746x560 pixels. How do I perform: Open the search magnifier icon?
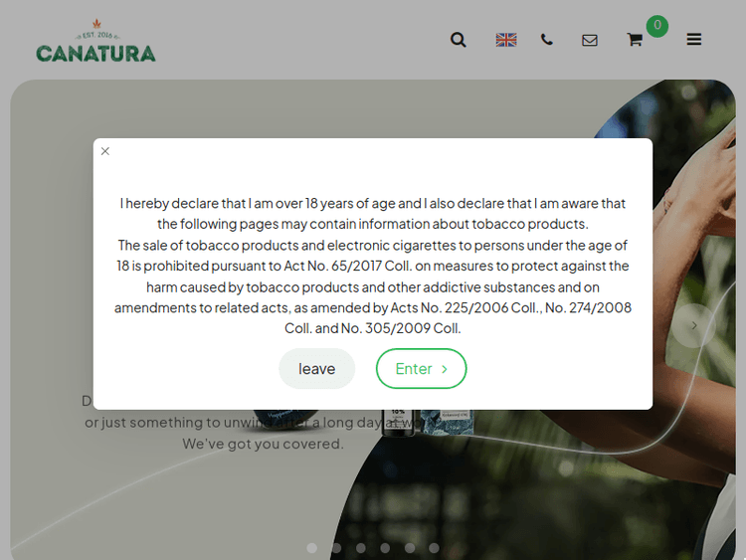coord(458,40)
